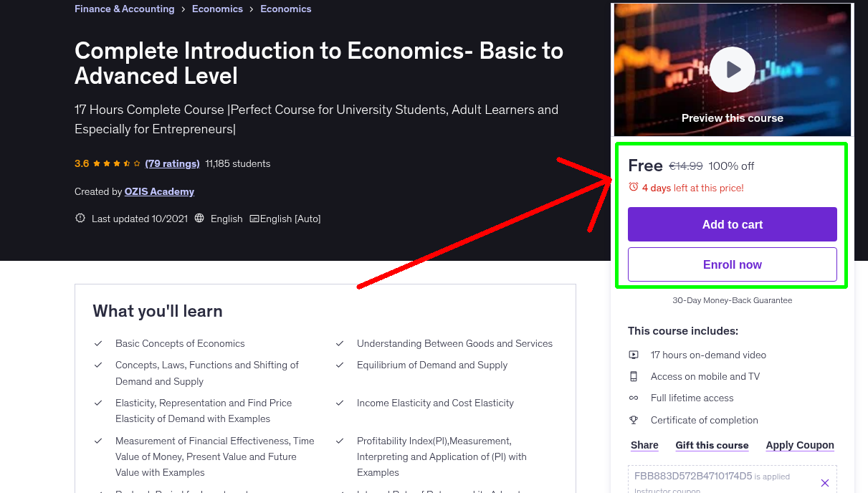Click the certificate of completion trophy icon
This screenshot has height=493, width=868.
pos(634,420)
